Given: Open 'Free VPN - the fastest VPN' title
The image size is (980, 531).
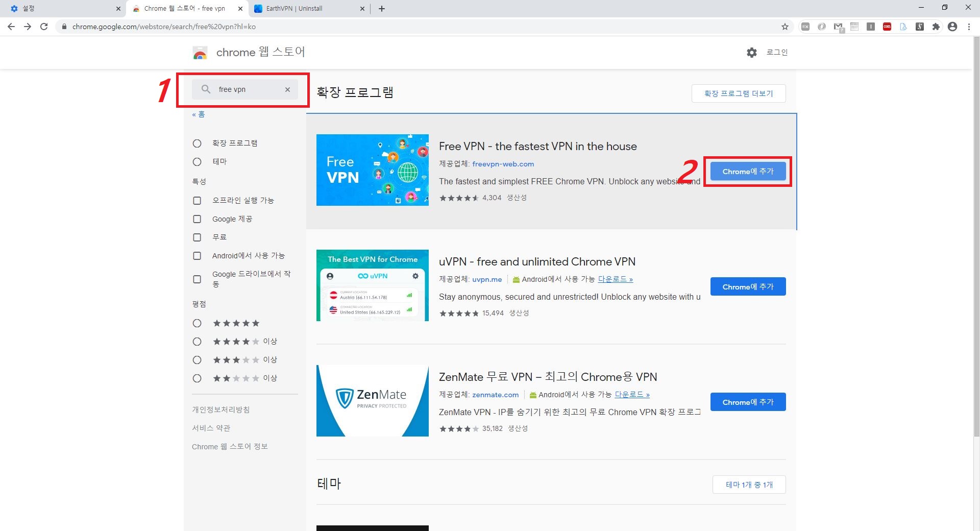Looking at the screenshot, I should [x=538, y=147].
